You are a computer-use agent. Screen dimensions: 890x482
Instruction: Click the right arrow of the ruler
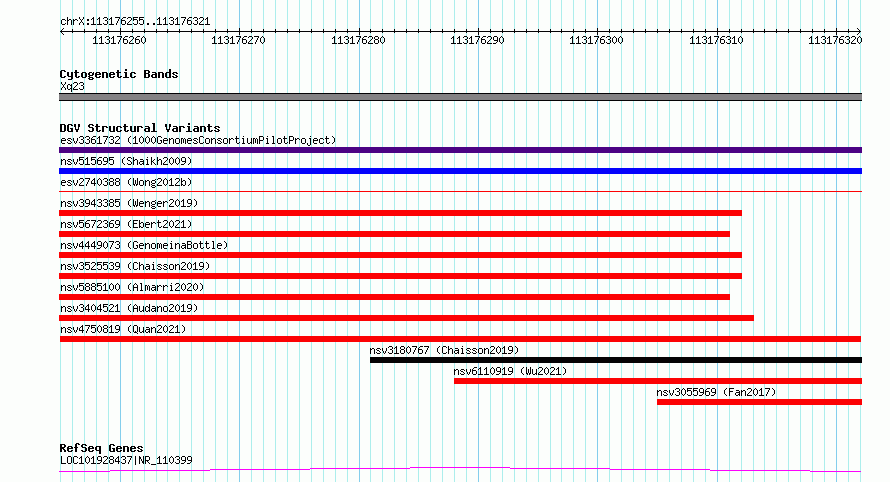tap(859, 32)
